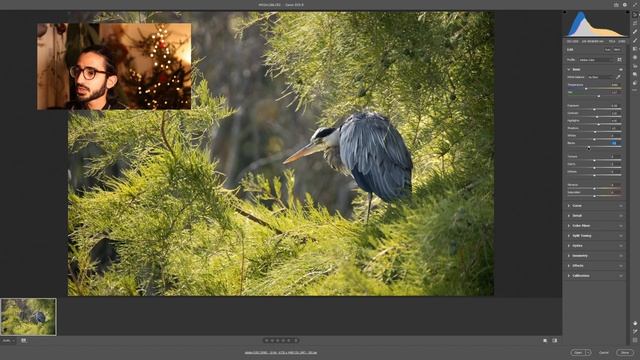Select the Spot Removal tool
The image size is (640, 360).
[x=635, y=32]
